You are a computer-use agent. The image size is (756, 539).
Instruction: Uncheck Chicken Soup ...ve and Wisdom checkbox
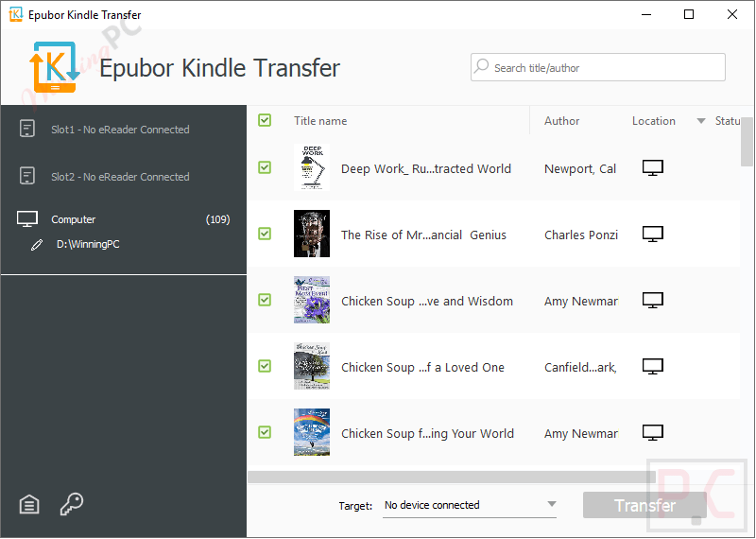[265, 300]
